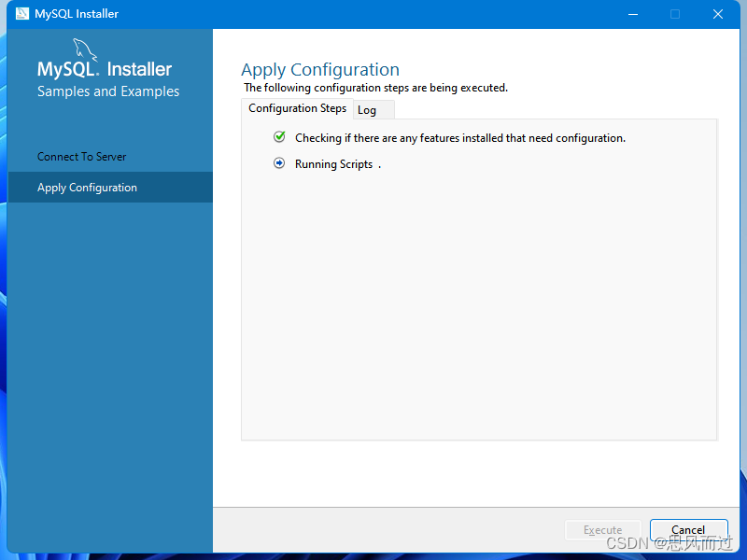Click the greyed-out Execute button

point(602,529)
